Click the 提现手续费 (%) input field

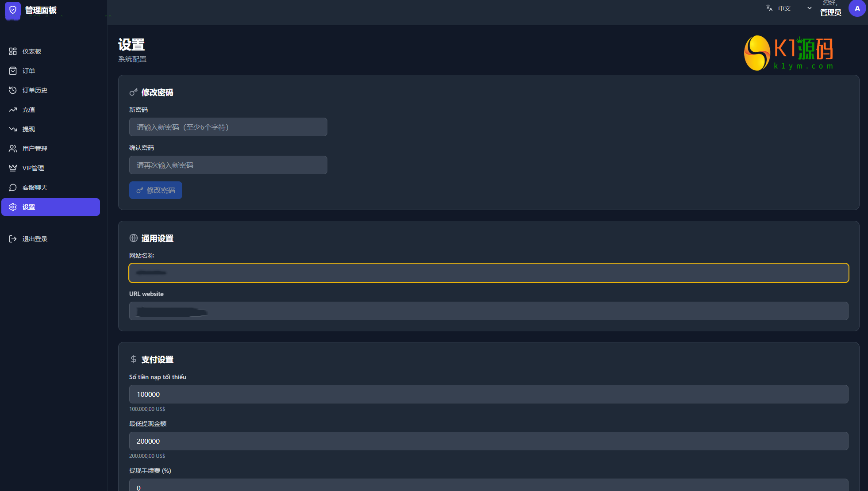[489, 485]
